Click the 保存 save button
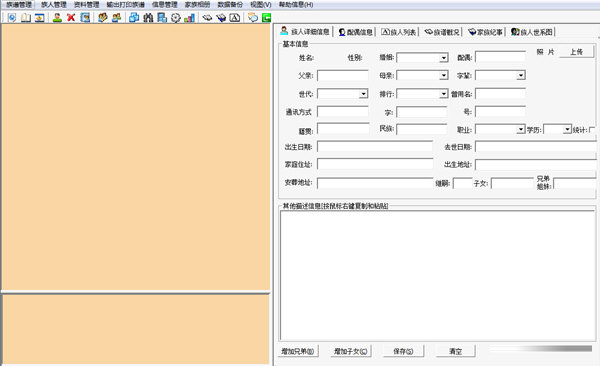 [403, 351]
